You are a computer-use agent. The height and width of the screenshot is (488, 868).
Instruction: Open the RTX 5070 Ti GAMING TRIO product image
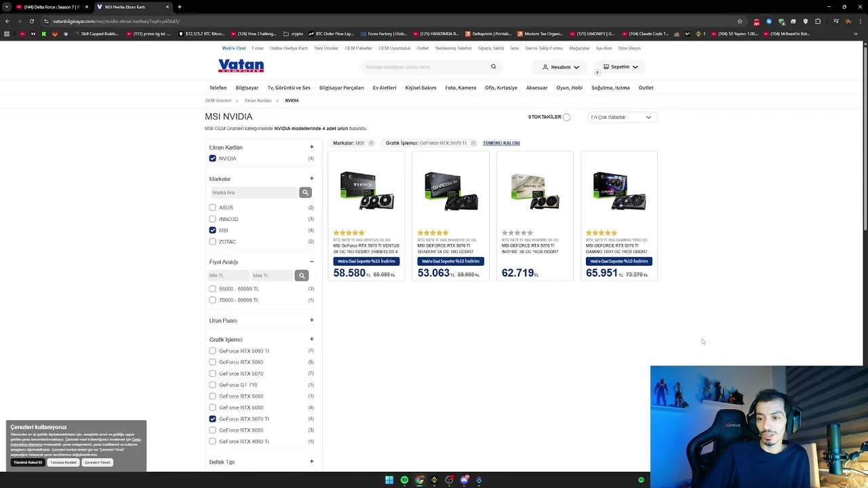tap(619, 190)
